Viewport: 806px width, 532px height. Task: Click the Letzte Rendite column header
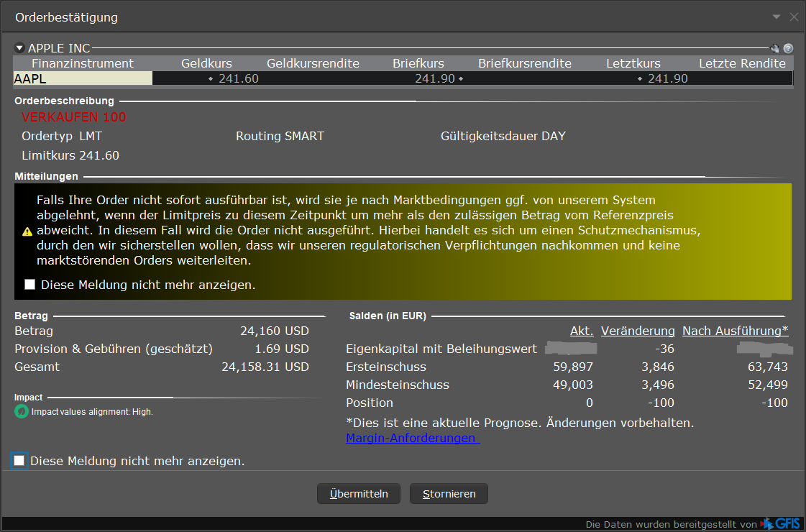point(742,63)
